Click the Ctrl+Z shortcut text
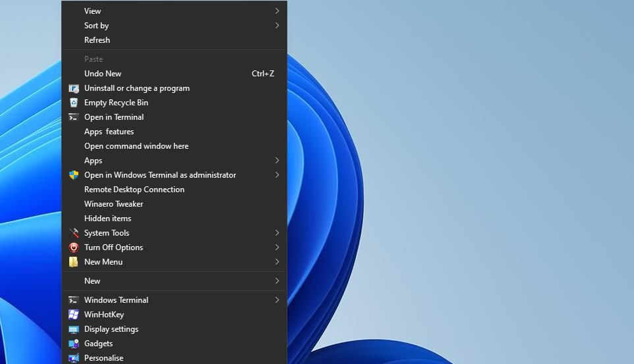The image size is (634, 364). 263,74
